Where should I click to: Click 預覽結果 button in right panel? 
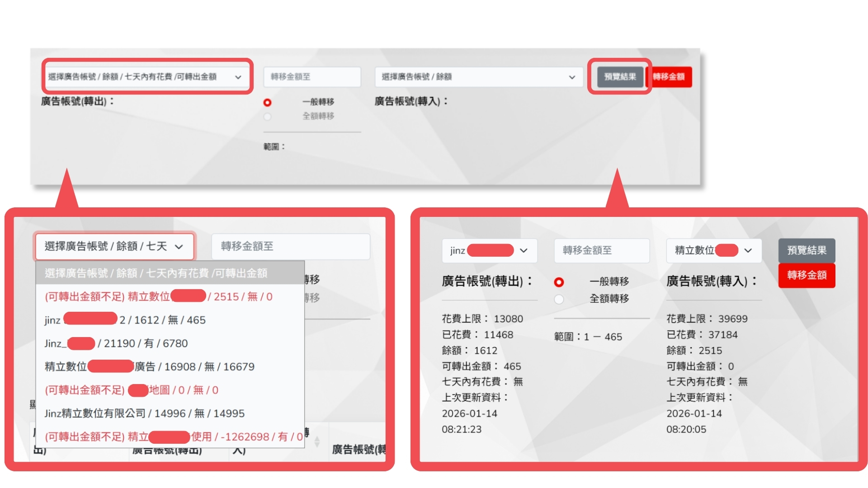coord(807,250)
